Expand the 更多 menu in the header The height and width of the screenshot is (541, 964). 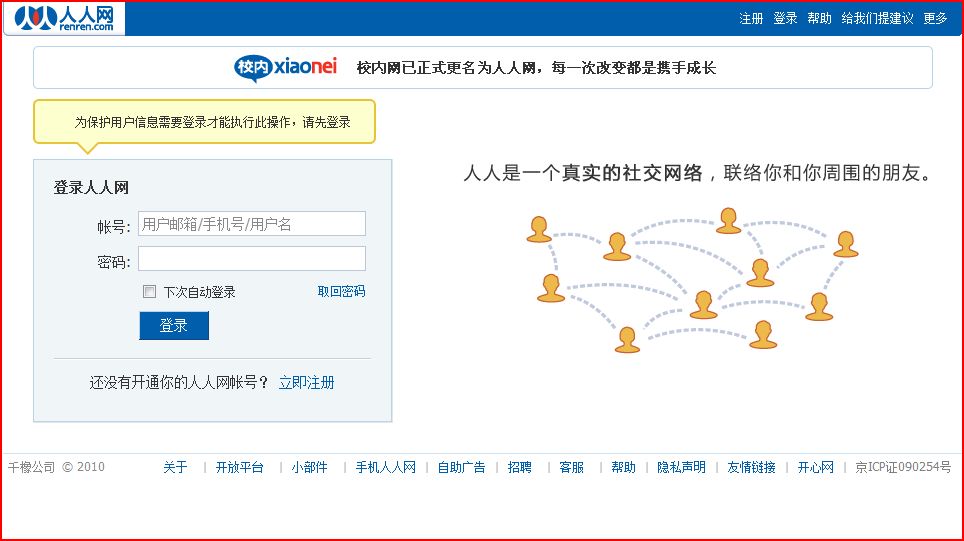point(935,18)
